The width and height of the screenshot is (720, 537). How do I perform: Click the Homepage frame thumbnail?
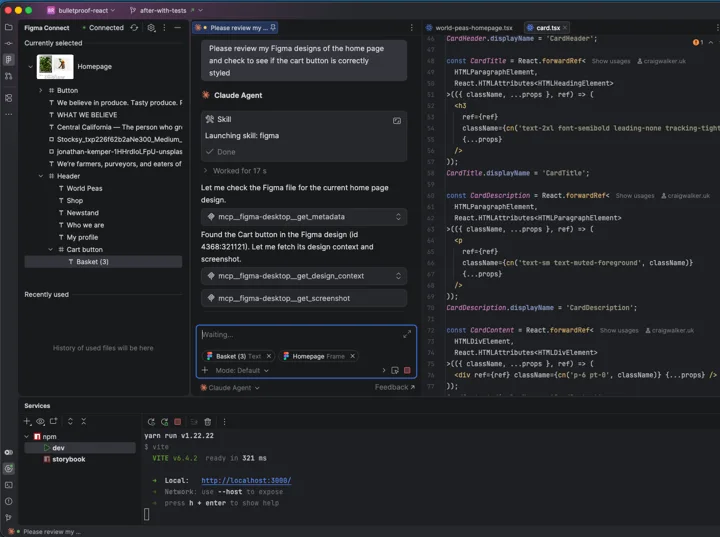(x=55, y=67)
